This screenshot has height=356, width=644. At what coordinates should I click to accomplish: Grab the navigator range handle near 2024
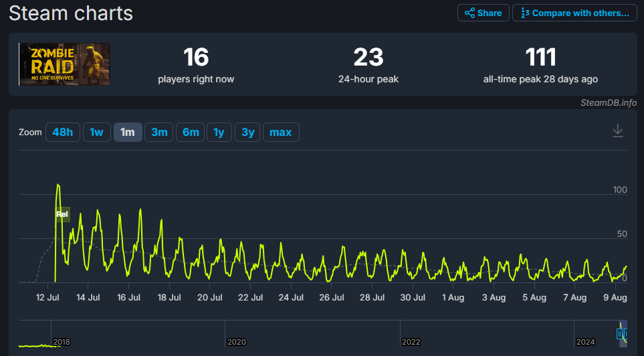pos(619,334)
